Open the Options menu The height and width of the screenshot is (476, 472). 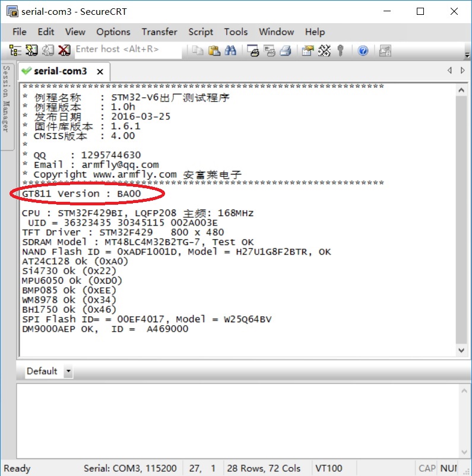point(113,32)
